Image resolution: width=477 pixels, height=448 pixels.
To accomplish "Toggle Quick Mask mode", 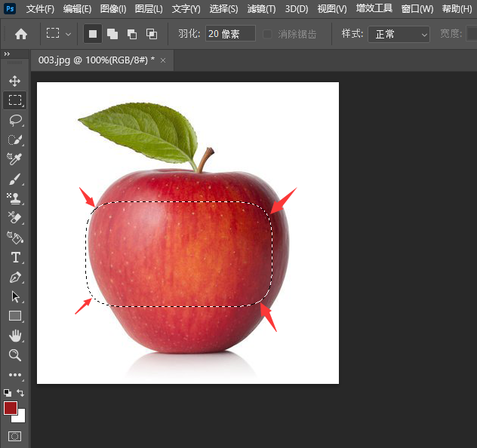I will coord(14,437).
